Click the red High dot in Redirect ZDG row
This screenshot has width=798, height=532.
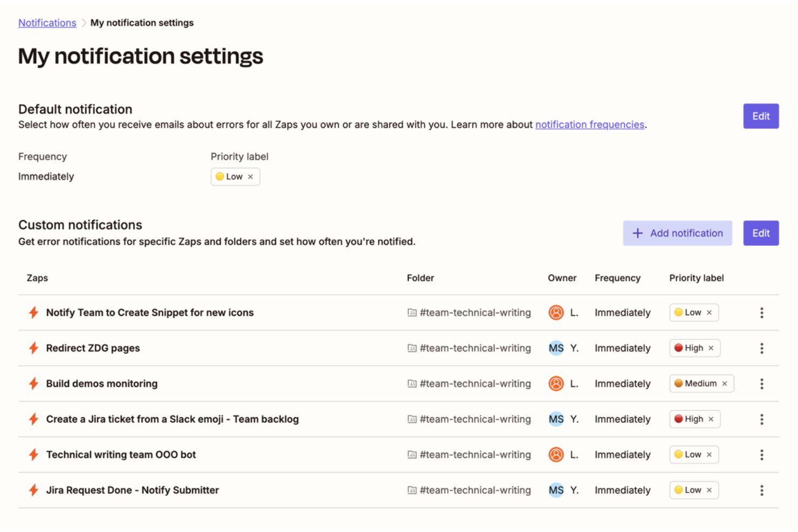click(x=678, y=348)
